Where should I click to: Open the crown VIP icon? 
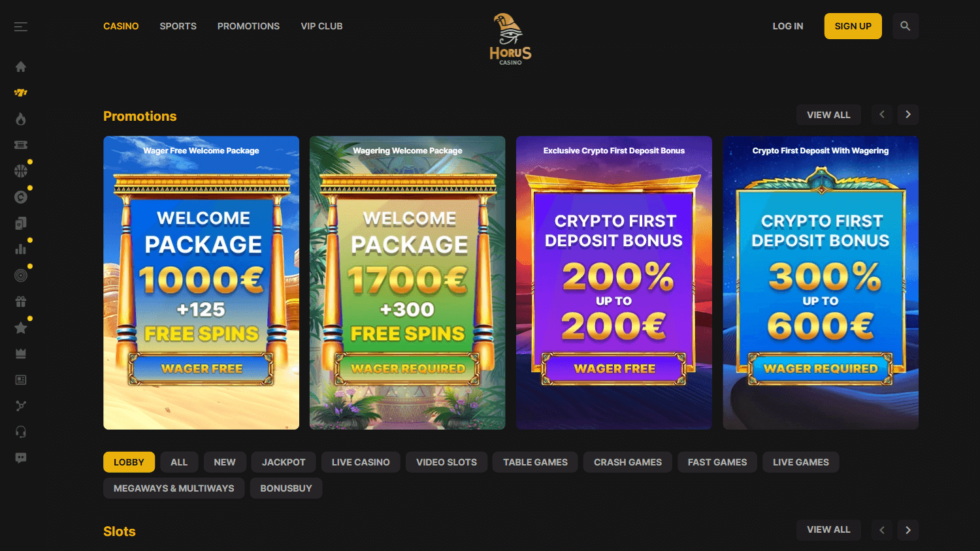(21, 354)
